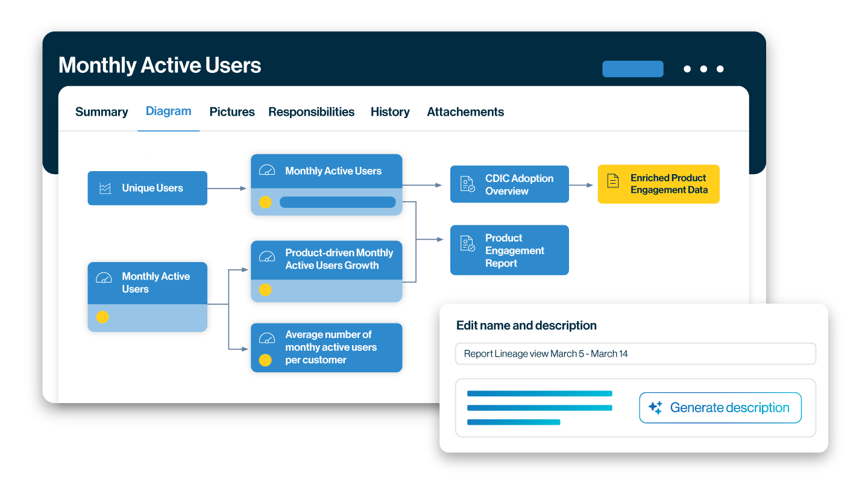The image size is (868, 488).
Task: Click the Edit name and description heading
Action: click(x=526, y=325)
